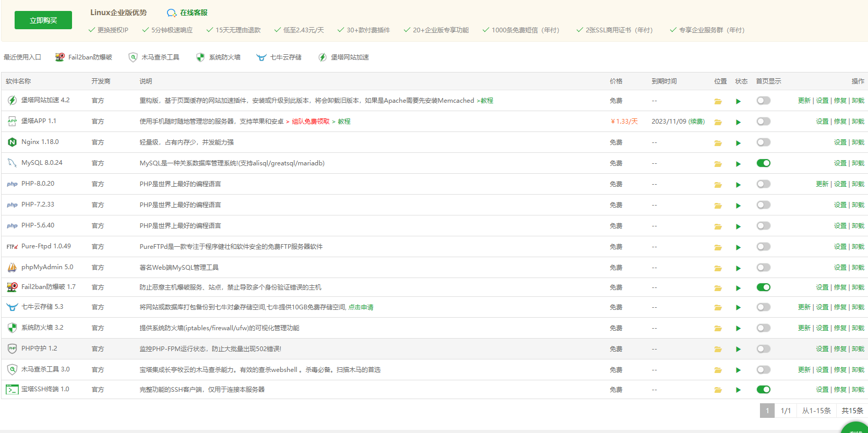Screen dimensions: 868x433
Task: Disable homepage display for MySQL 8.0.24
Action: click(764, 163)
